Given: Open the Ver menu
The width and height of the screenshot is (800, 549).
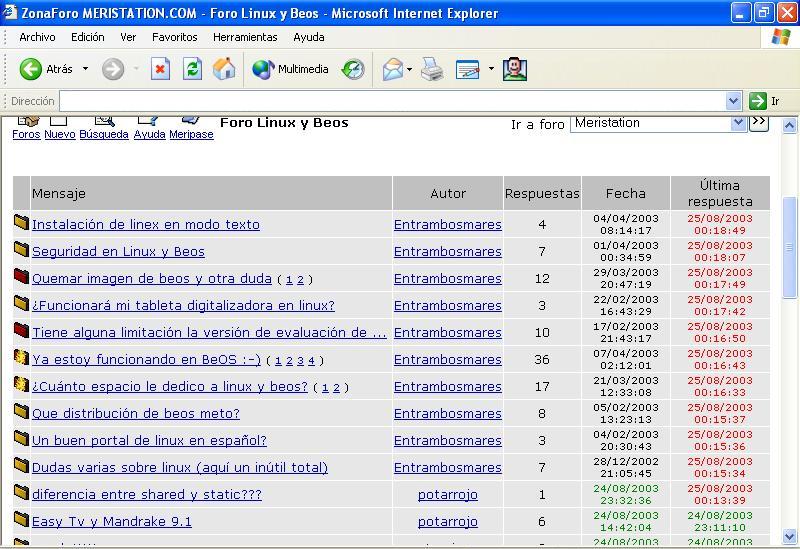Looking at the screenshot, I should click(128, 37).
